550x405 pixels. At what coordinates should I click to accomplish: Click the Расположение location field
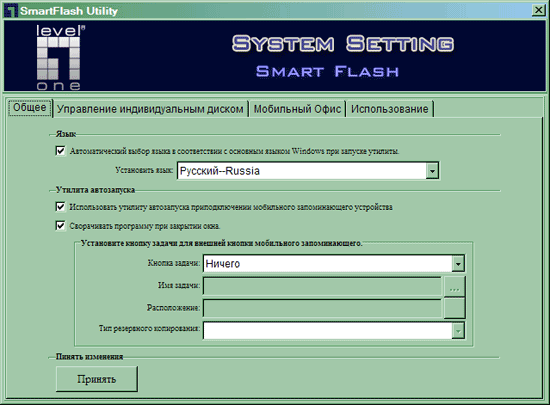[322, 308]
